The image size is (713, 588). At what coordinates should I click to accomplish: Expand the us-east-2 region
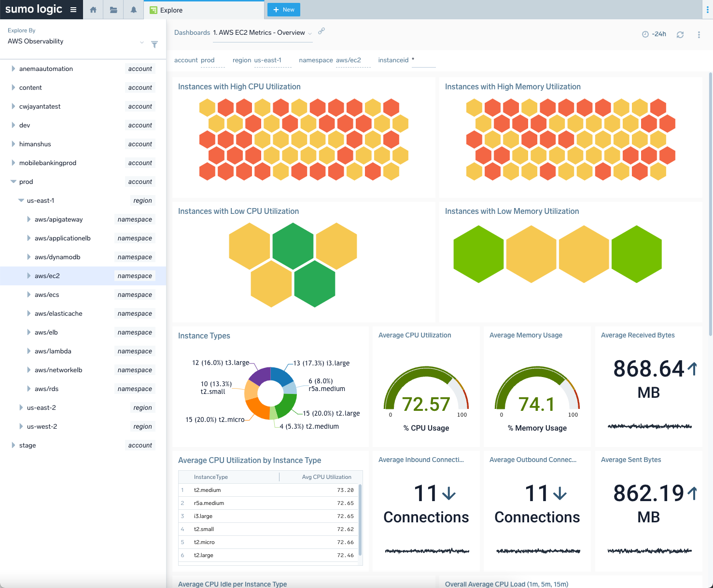[x=21, y=407]
